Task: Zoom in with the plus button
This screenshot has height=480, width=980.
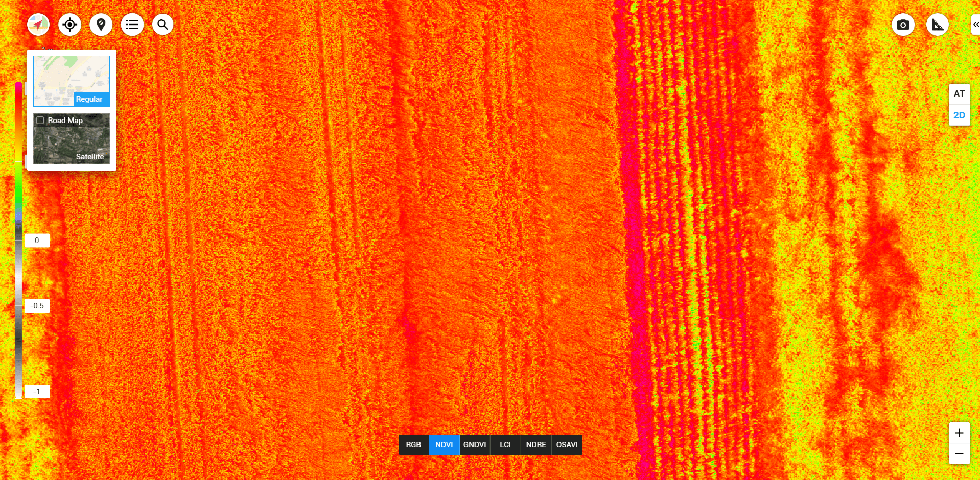Action: click(x=959, y=433)
